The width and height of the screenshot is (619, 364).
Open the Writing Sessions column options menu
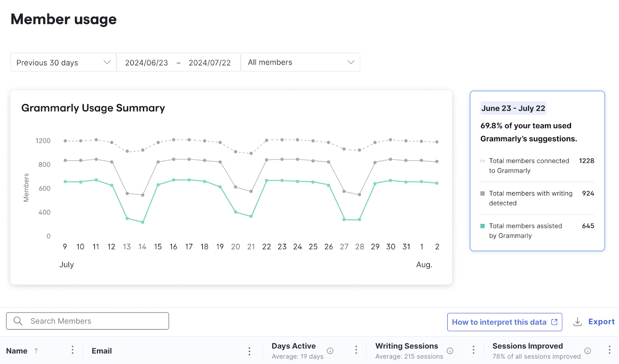(474, 350)
